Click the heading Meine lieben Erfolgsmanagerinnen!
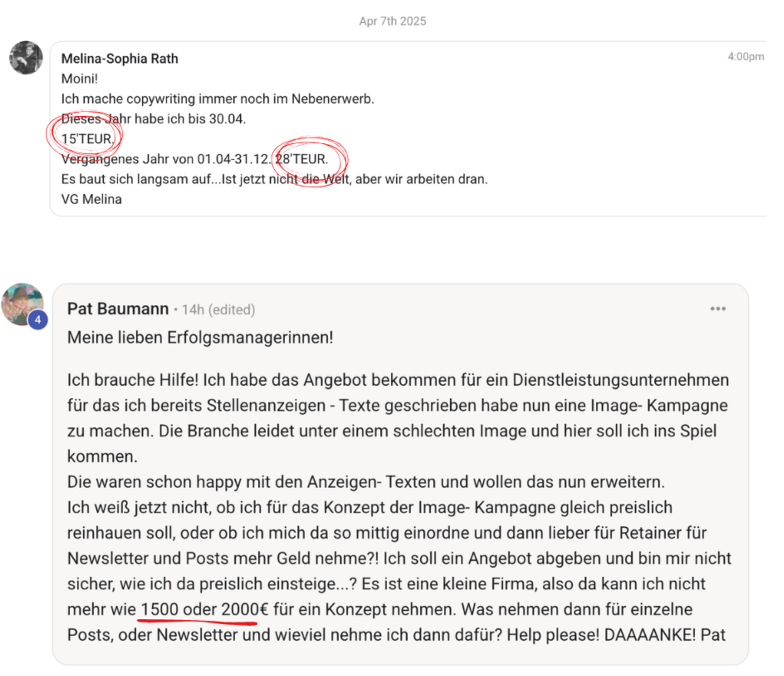The width and height of the screenshot is (784, 676). click(x=200, y=338)
